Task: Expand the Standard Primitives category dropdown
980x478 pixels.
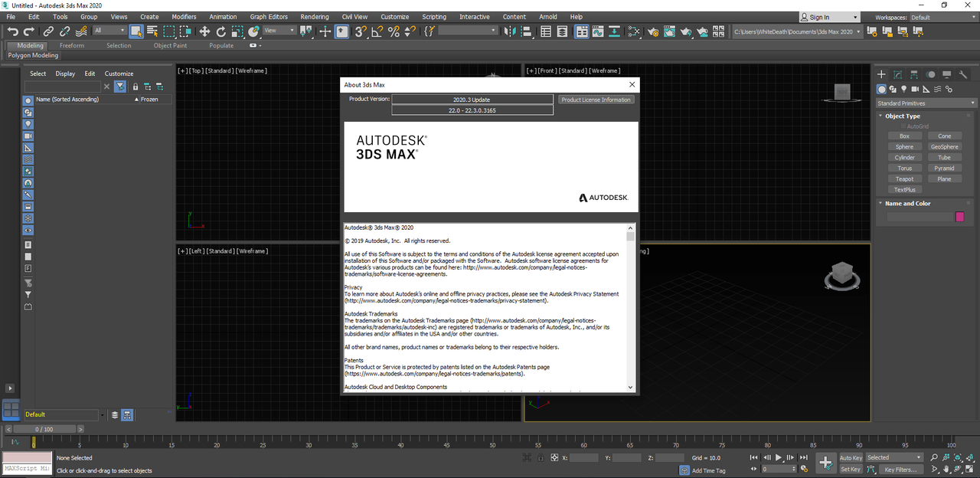Action: click(x=926, y=103)
